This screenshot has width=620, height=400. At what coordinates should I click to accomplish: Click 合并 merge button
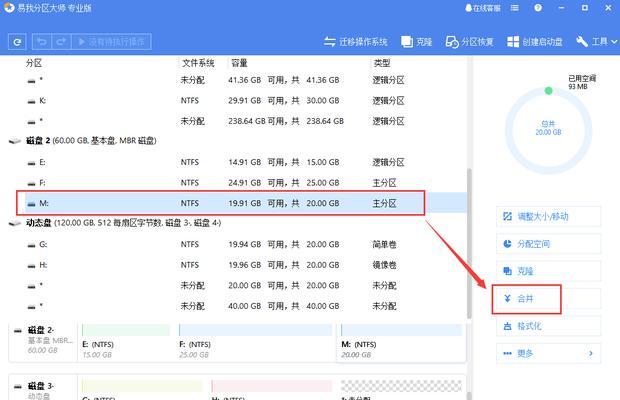tap(548, 299)
